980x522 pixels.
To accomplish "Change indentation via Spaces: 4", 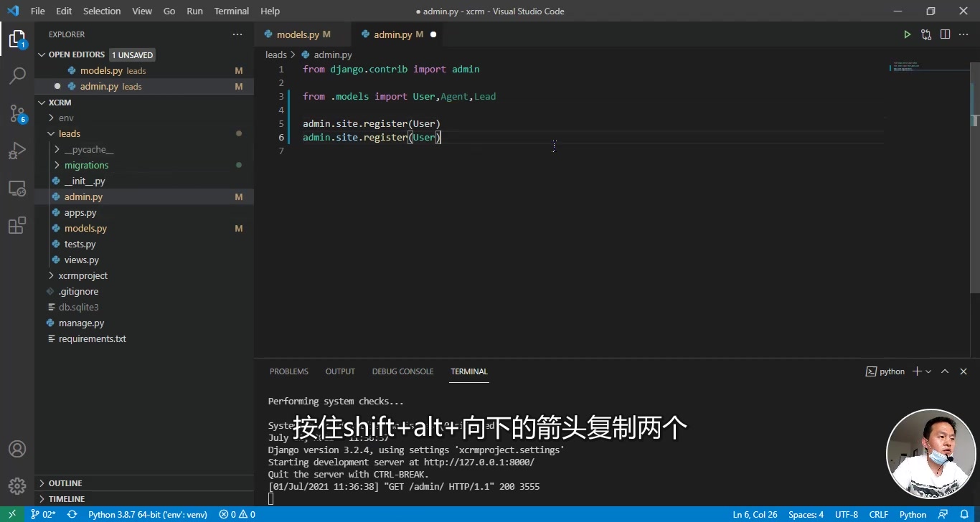I will pos(806,514).
